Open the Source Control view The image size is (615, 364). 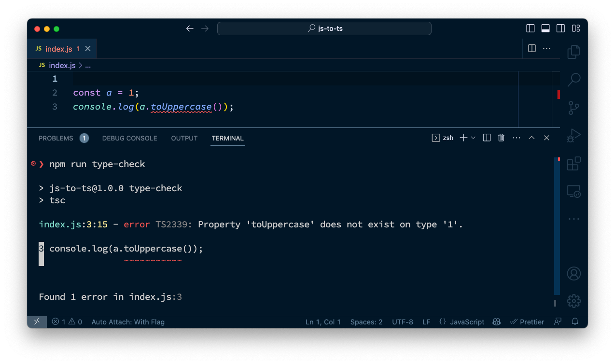[573, 108]
